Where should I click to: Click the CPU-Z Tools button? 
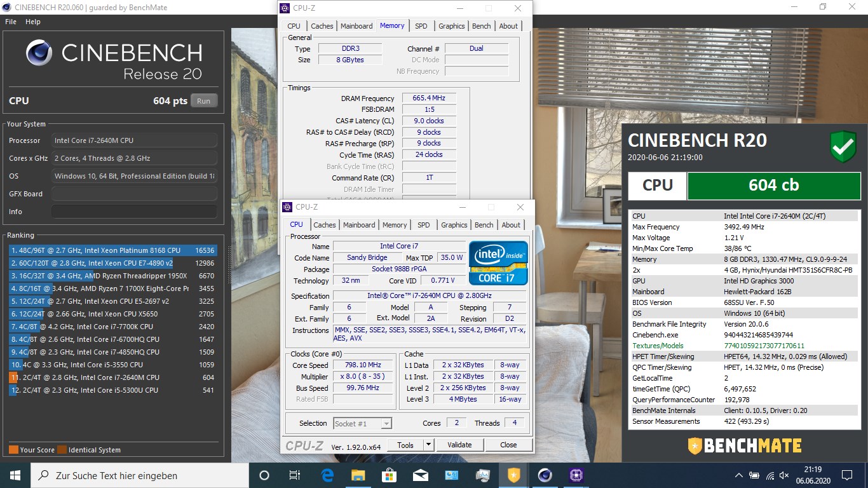[x=405, y=445]
